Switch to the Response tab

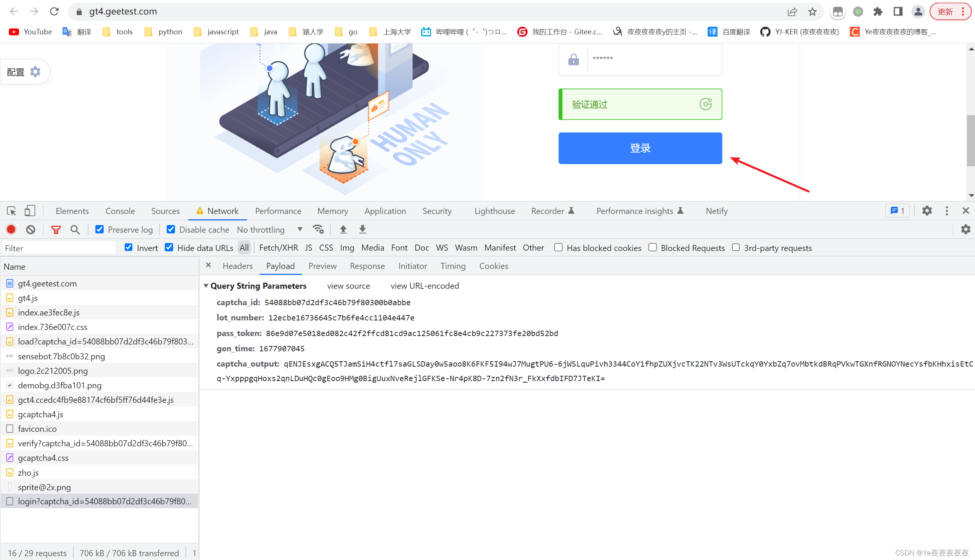click(367, 266)
